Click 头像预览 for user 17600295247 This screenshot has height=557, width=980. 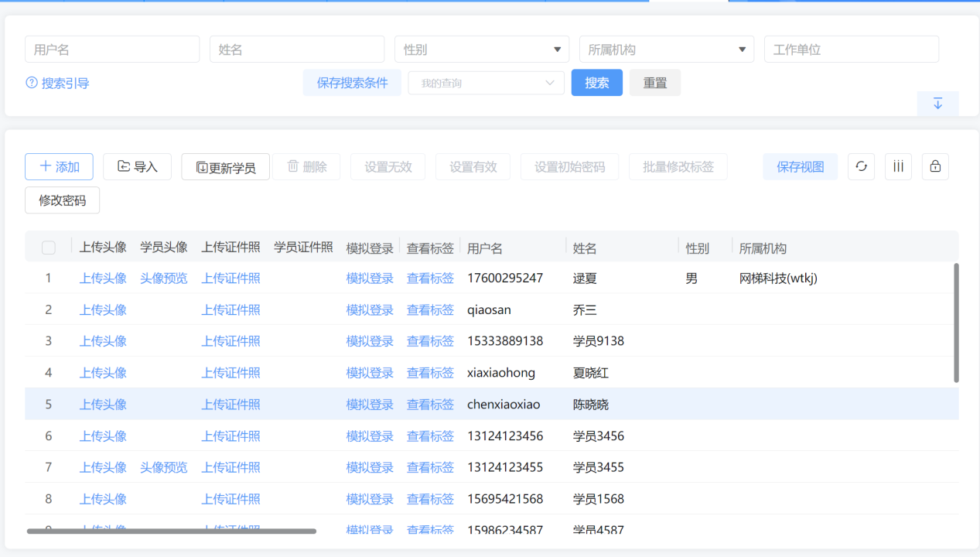point(164,278)
